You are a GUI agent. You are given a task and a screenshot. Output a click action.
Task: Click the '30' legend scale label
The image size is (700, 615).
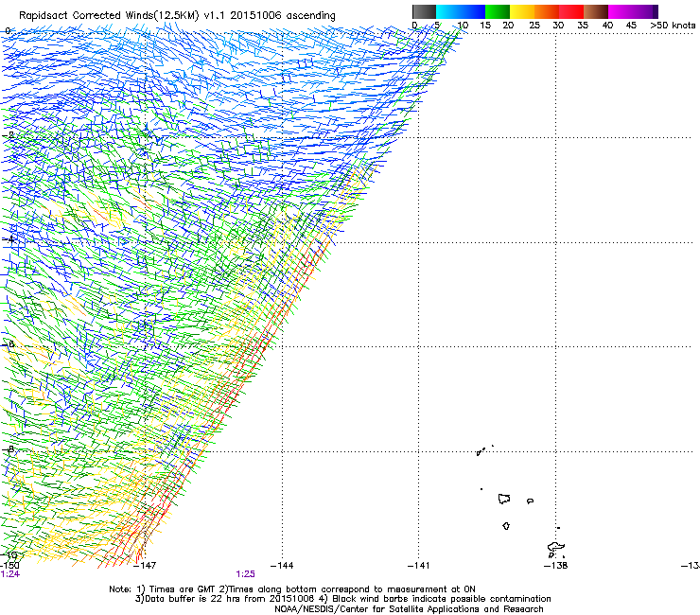(558, 25)
